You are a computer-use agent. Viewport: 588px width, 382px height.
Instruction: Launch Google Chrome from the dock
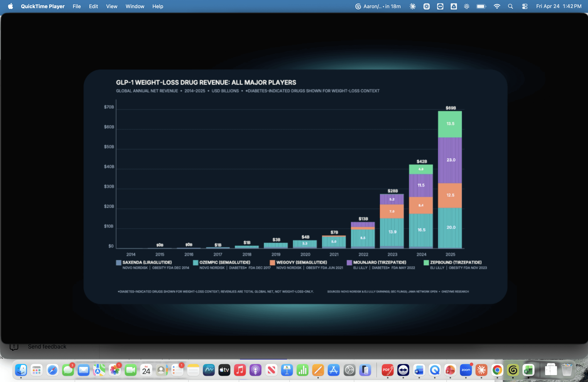tap(497, 370)
